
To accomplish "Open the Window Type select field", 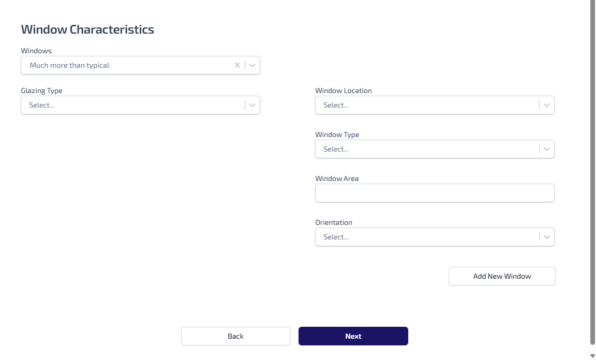I will 426,149.
